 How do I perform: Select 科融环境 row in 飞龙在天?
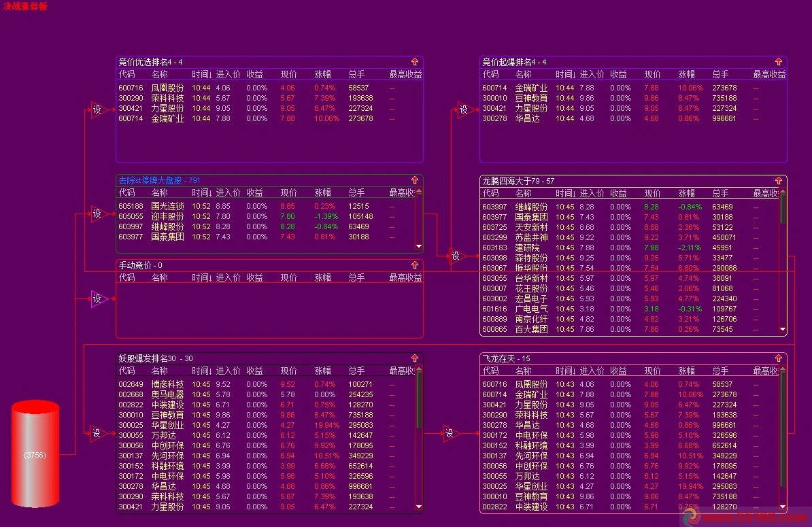630,445
